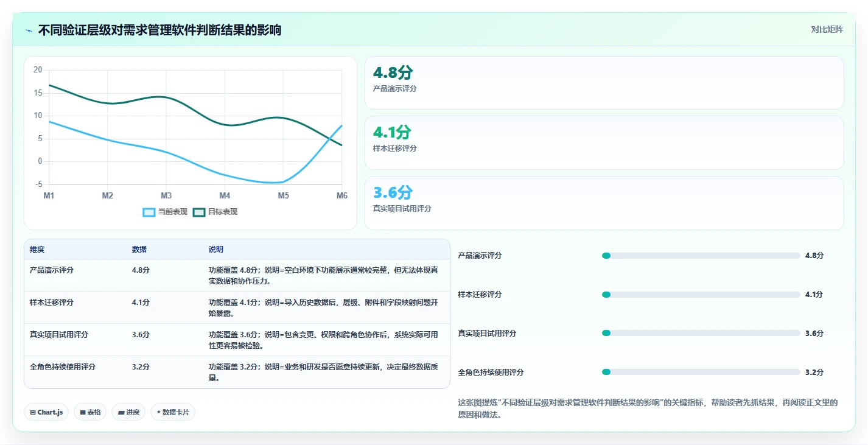Click the lightning icon beside the title
The height and width of the screenshot is (445, 868).
click(29, 30)
